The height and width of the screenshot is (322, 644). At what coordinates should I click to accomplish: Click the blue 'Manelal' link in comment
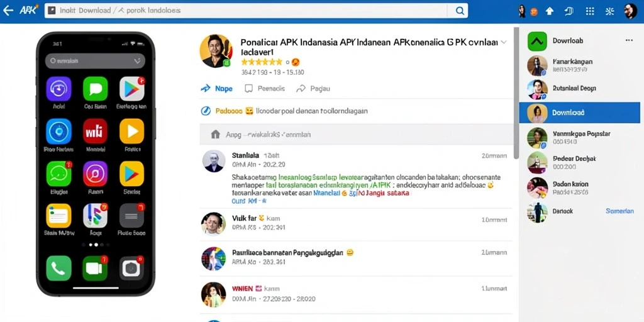(326, 192)
